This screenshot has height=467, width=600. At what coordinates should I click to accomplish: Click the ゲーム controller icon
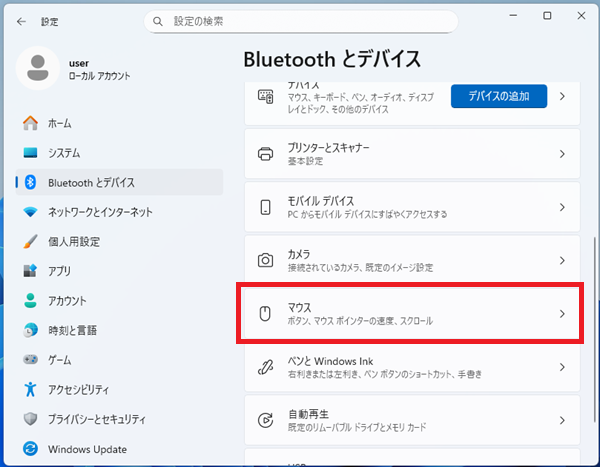(x=30, y=359)
